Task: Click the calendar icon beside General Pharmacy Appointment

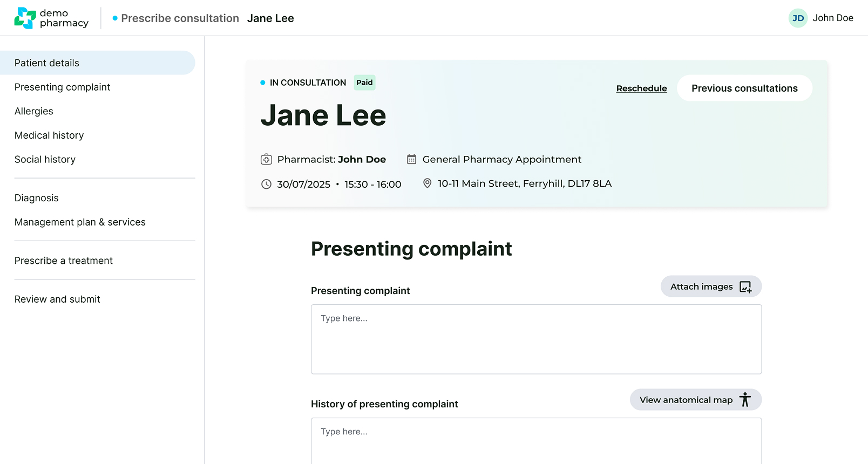Action: (x=411, y=159)
